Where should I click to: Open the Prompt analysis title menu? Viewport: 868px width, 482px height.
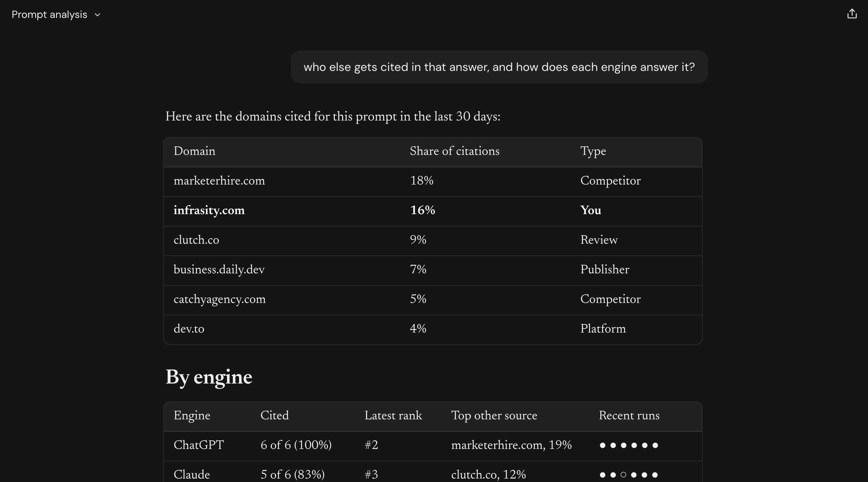click(x=49, y=14)
